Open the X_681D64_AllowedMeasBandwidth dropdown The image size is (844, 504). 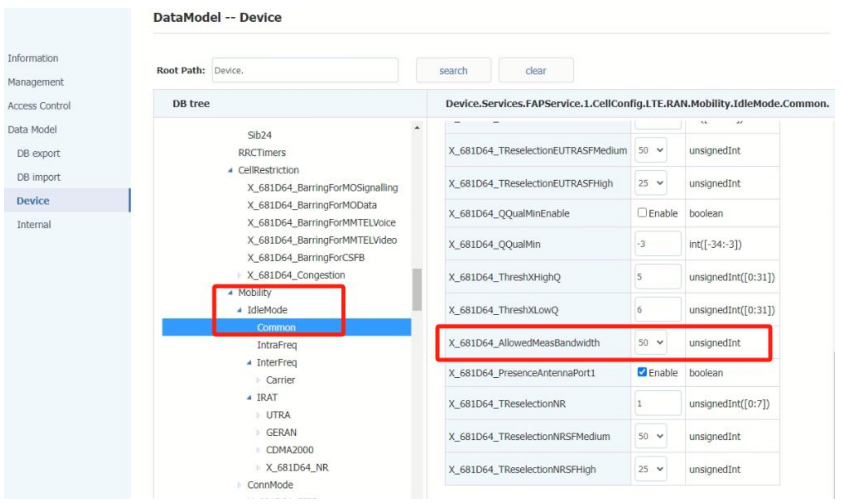point(650,343)
